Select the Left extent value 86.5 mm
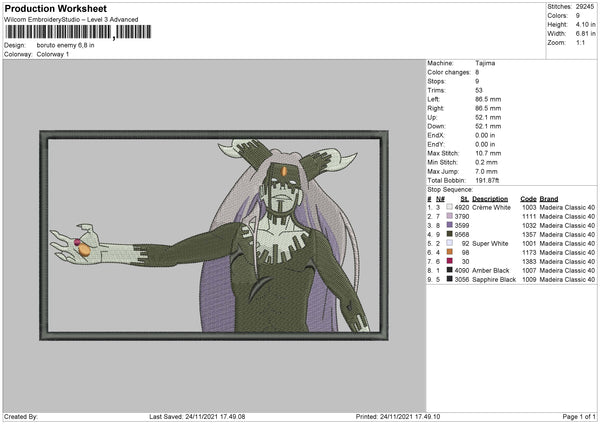This screenshot has height=424, width=600. 488,99
